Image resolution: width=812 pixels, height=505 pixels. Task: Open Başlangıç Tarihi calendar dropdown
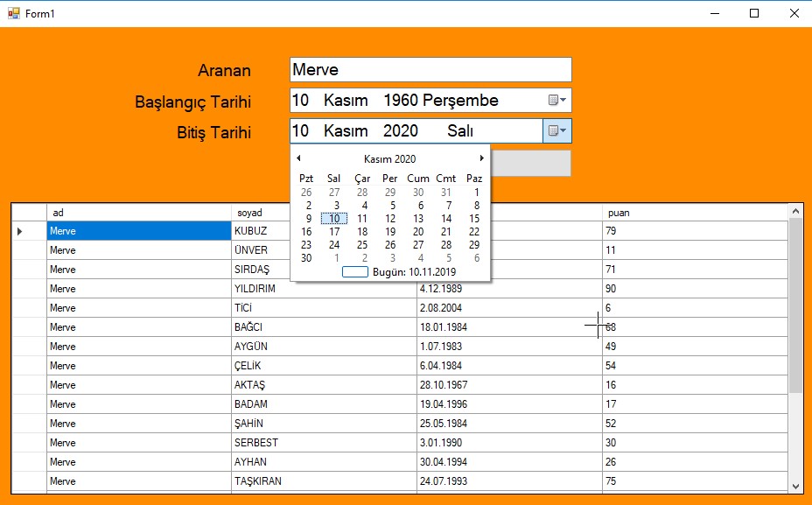pyautogui.click(x=557, y=101)
